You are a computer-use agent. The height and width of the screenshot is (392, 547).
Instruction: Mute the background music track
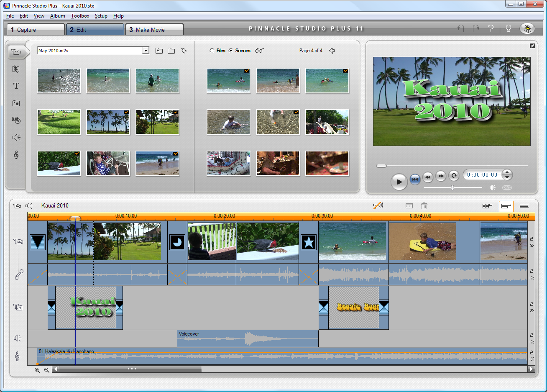coord(532,359)
